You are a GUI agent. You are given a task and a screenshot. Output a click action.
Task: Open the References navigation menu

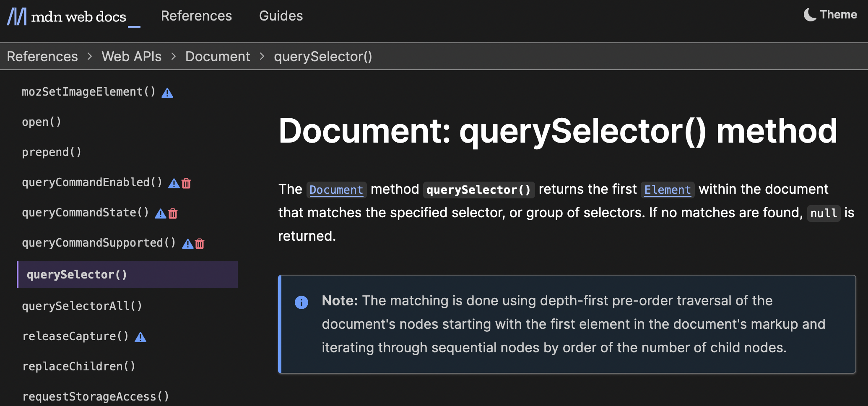click(196, 16)
